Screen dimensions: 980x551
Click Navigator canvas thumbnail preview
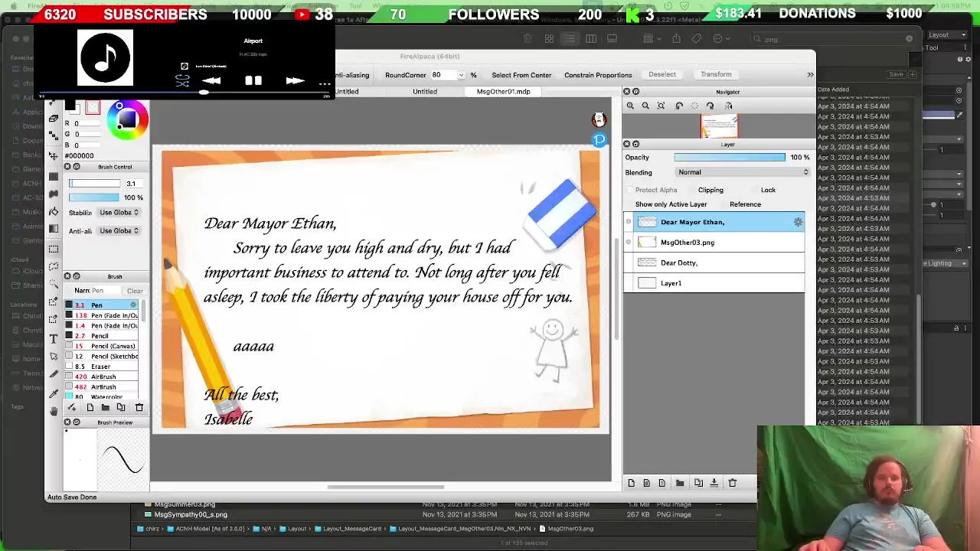pyautogui.click(x=719, y=126)
